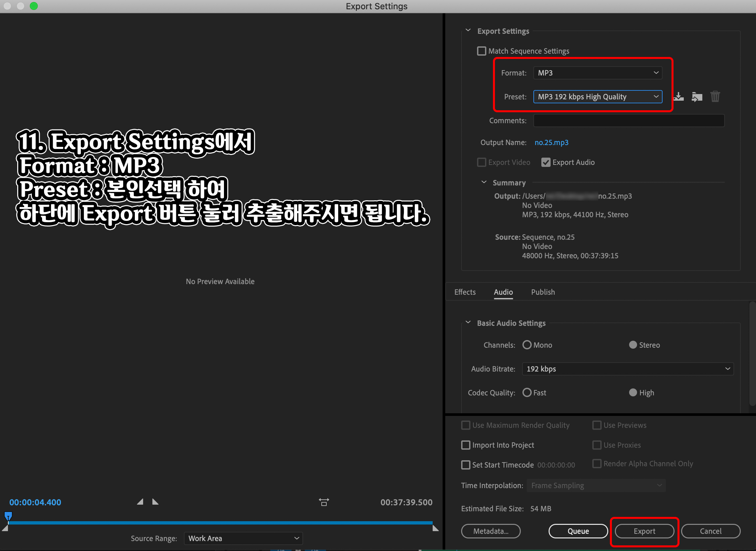756x551 pixels.
Task: Click the no.25.mp3 output name link
Action: 551,142
